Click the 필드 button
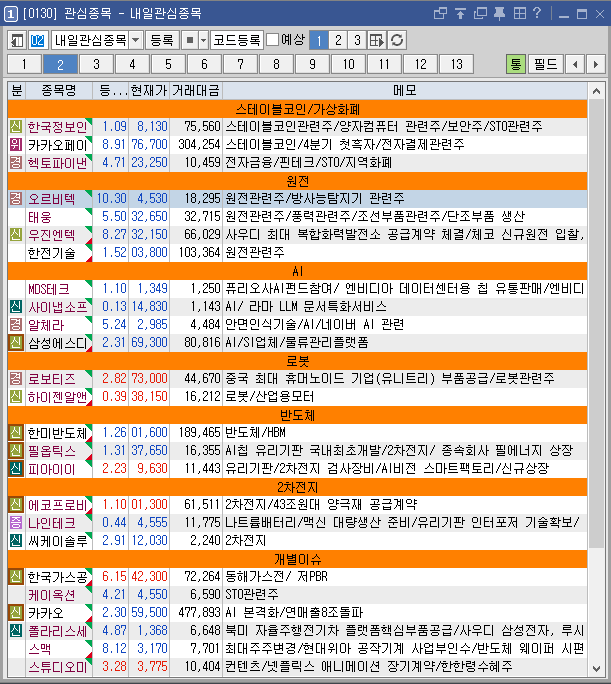The width and height of the screenshot is (611, 684). (x=546, y=64)
